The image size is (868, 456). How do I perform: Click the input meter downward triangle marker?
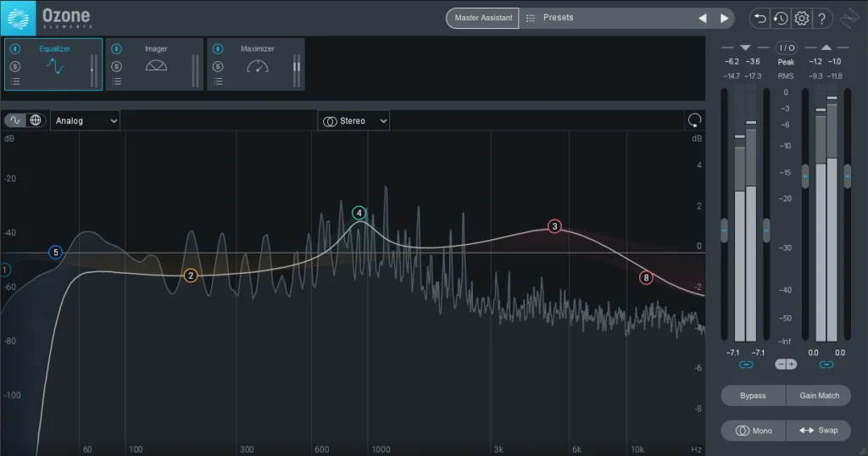(745, 48)
